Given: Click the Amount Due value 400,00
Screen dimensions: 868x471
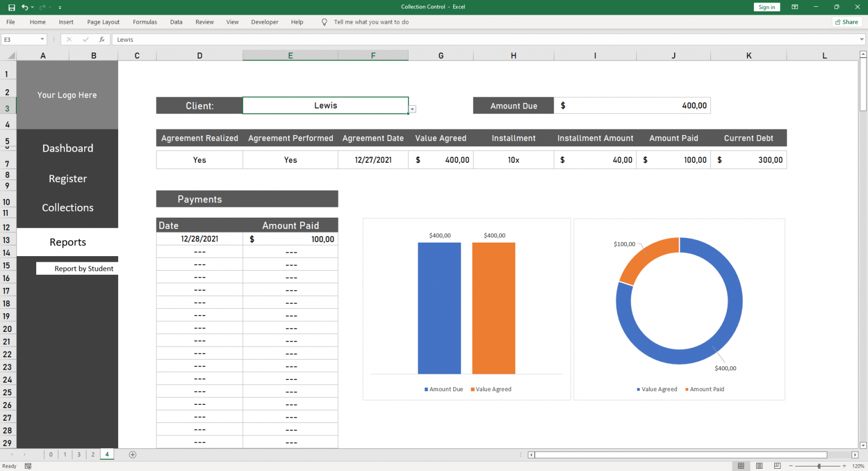Looking at the screenshot, I should click(x=632, y=106).
